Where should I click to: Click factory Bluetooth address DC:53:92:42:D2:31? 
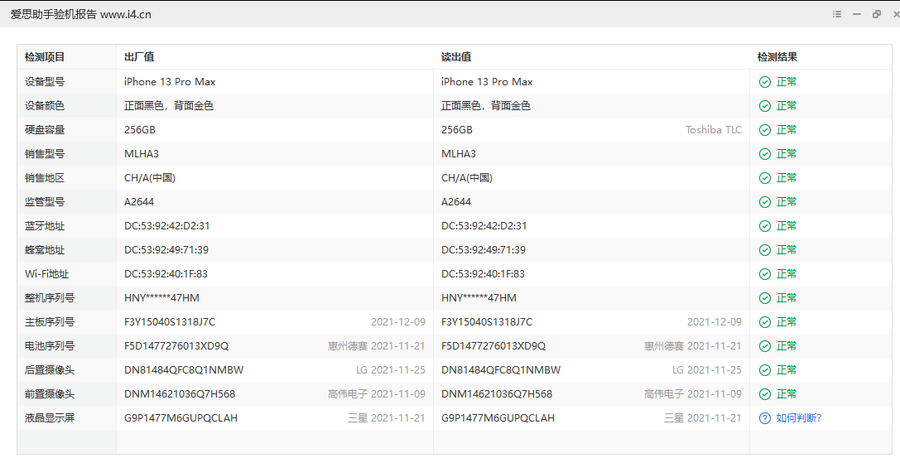pos(167,226)
